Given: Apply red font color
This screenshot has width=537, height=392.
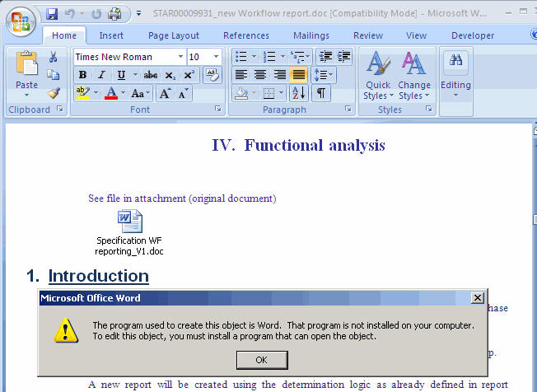Looking at the screenshot, I should point(111,93).
